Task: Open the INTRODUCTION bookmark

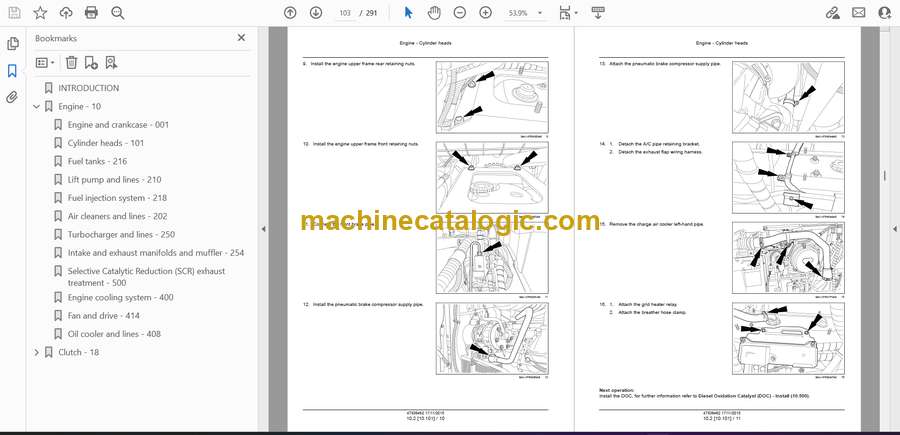Action: 88,88
